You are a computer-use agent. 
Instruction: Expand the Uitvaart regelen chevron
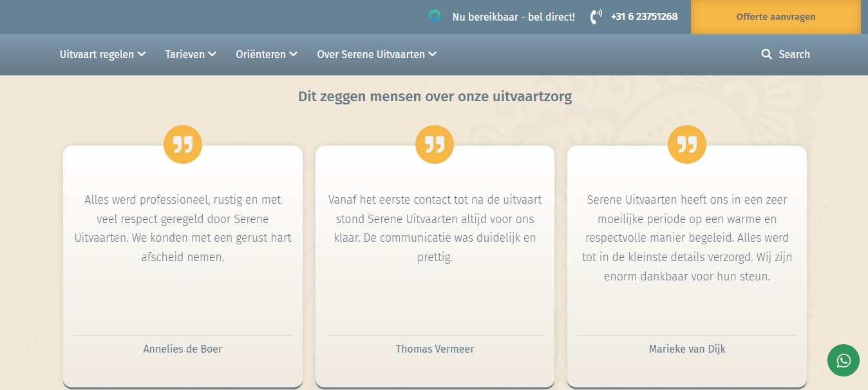point(142,54)
